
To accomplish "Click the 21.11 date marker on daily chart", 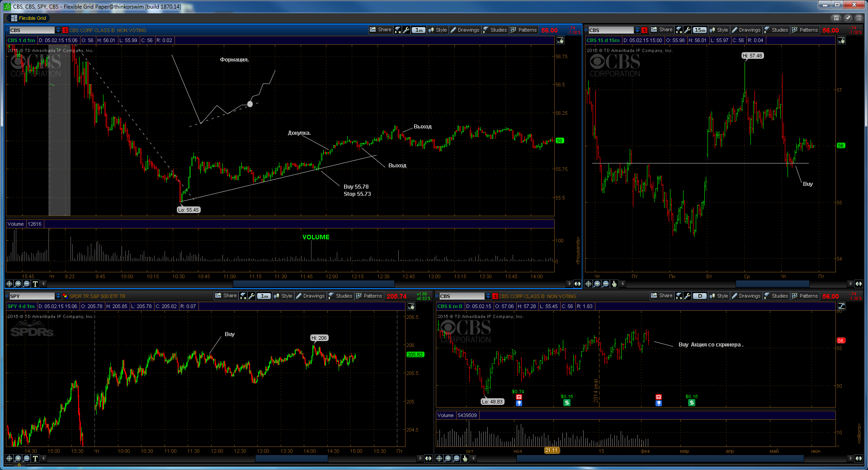I will coord(552,451).
